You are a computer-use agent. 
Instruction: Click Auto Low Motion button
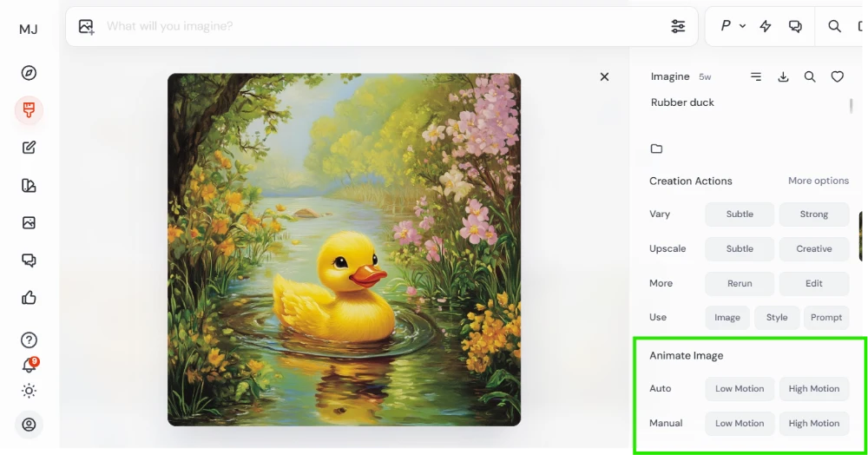click(x=740, y=389)
